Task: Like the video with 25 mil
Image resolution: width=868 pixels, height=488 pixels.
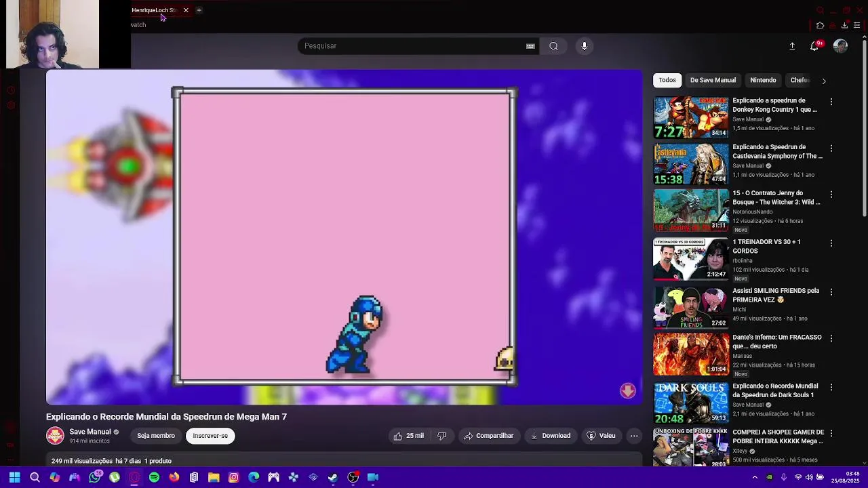Action: [x=409, y=436]
